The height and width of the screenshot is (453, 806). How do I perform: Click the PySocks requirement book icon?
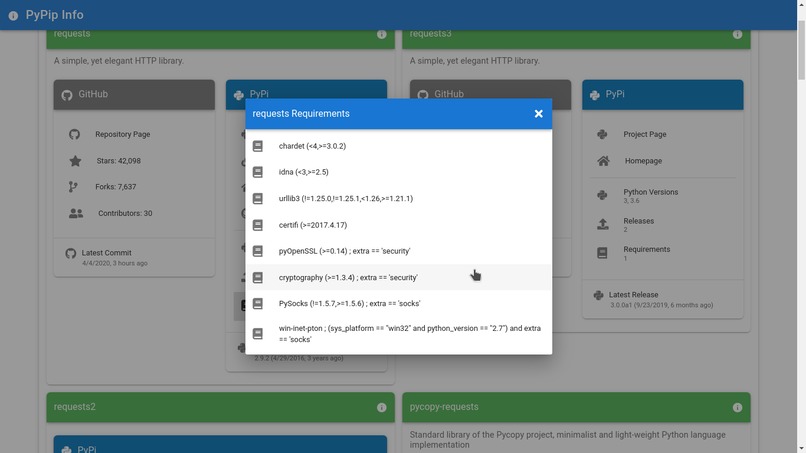(x=258, y=303)
